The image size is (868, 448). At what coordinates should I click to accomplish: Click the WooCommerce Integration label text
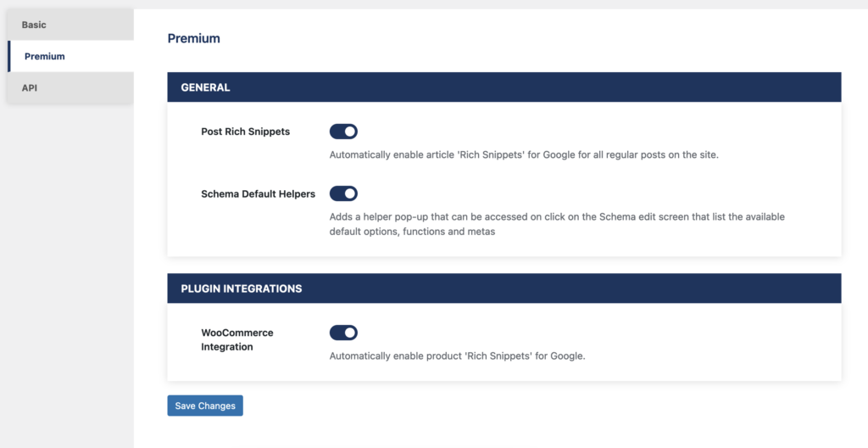click(x=237, y=339)
